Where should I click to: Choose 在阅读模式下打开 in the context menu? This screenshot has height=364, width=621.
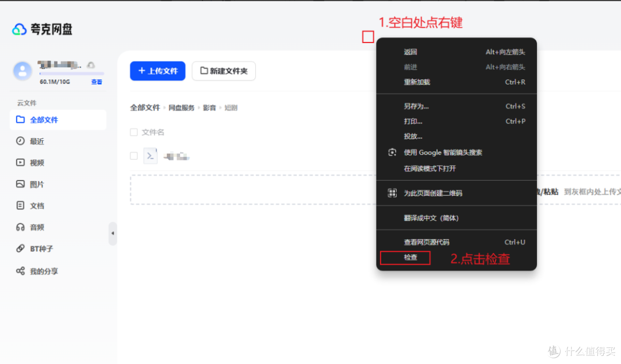[x=456, y=168]
